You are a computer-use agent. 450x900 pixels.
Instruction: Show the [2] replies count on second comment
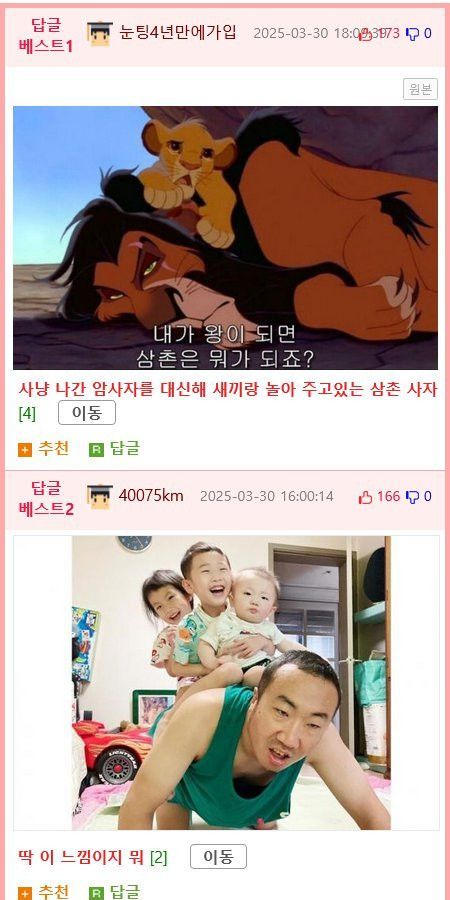pyautogui.click(x=158, y=858)
